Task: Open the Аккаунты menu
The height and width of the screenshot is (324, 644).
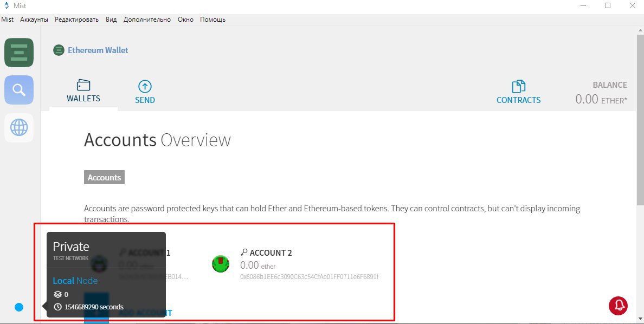Action: pos(34,20)
